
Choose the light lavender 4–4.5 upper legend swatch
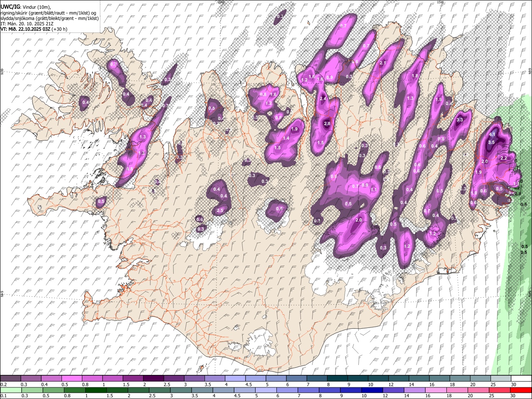235,378
